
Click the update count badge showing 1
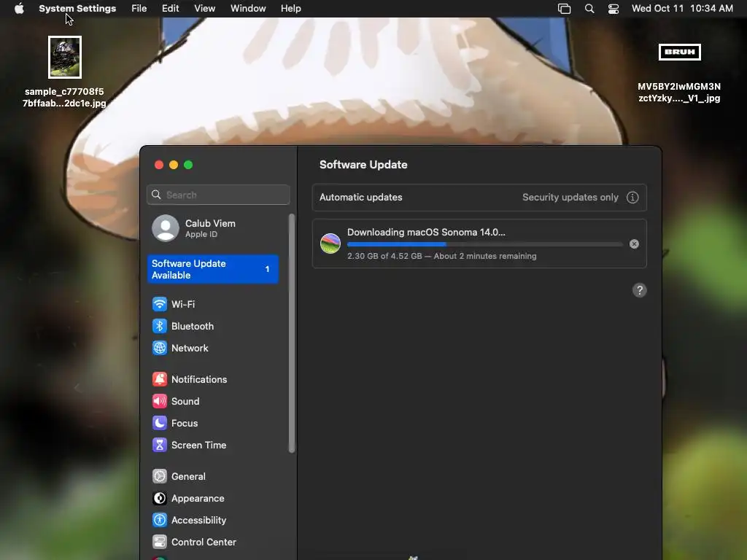pos(267,269)
